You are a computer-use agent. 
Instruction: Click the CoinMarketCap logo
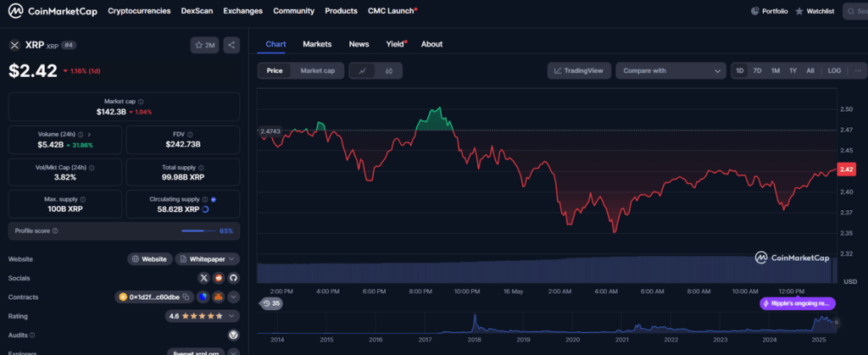coord(53,10)
